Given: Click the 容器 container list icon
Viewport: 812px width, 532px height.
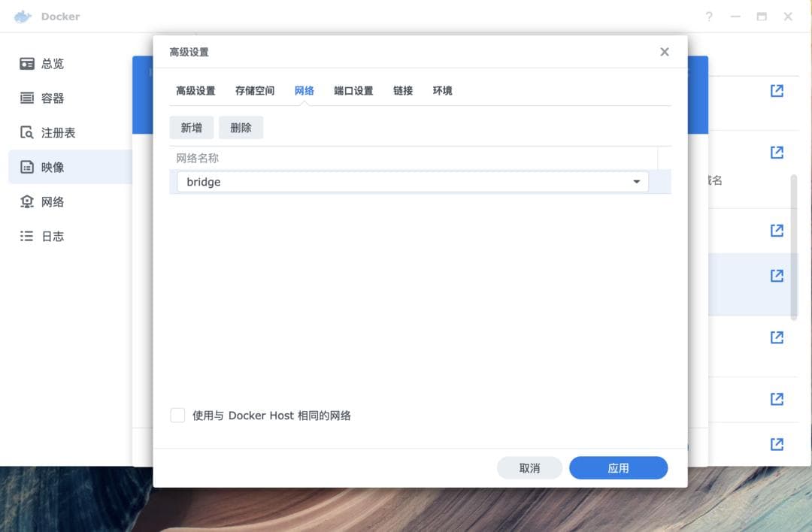Looking at the screenshot, I should pos(27,98).
